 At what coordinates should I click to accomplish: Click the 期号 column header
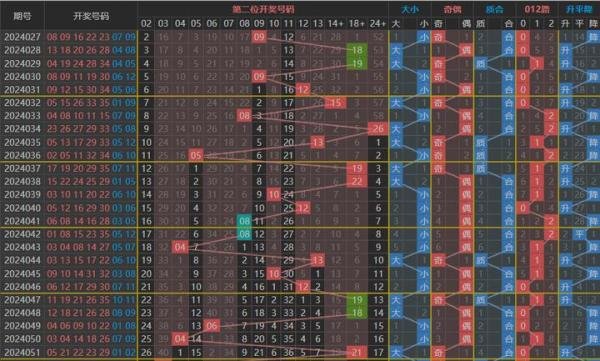[22, 16]
